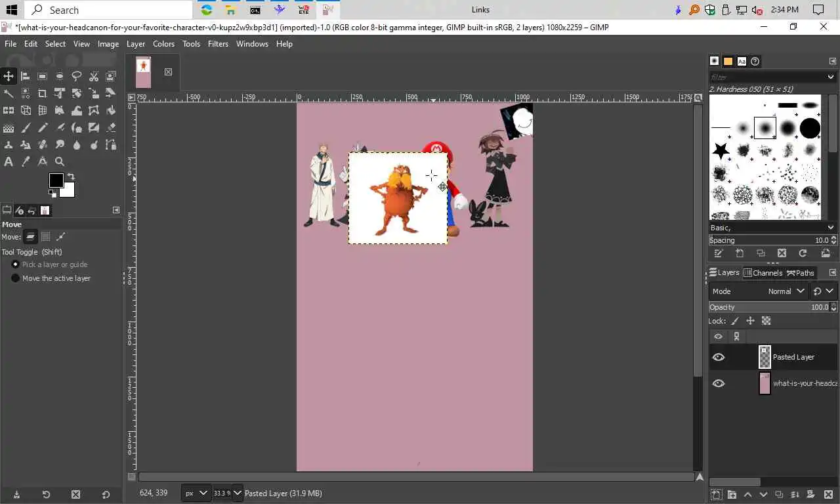Screen dimensions: 840x504
Task: Set Move mode to selection
Action: click(x=46, y=237)
